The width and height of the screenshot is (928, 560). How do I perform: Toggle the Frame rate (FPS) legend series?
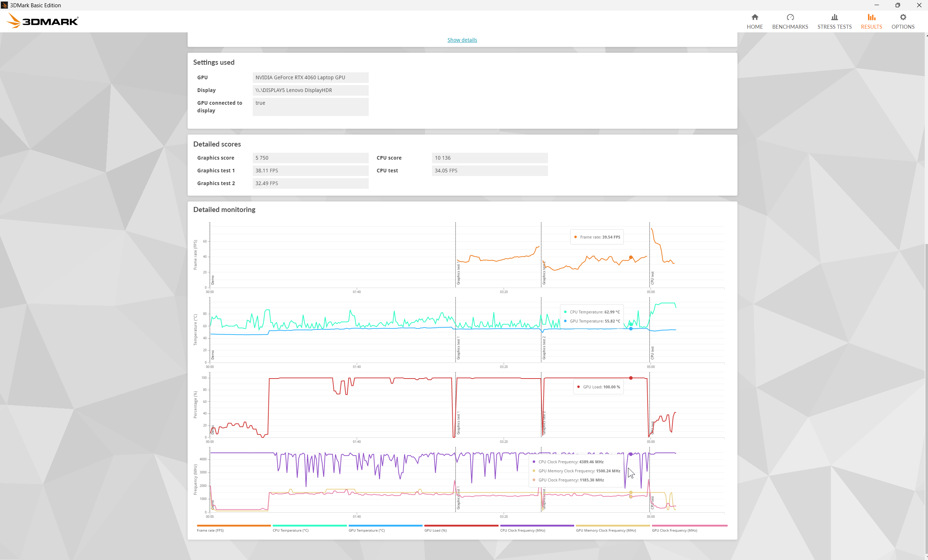point(210,530)
